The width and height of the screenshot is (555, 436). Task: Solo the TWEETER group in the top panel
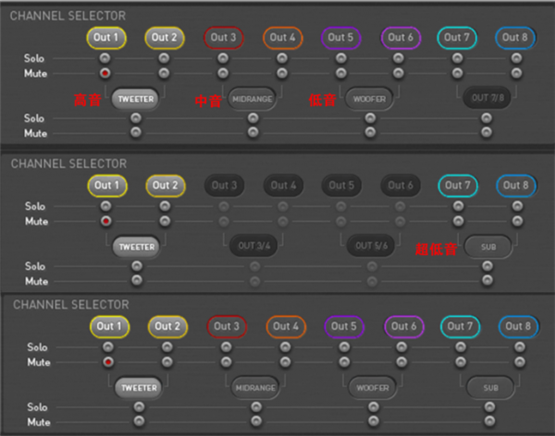click(136, 118)
